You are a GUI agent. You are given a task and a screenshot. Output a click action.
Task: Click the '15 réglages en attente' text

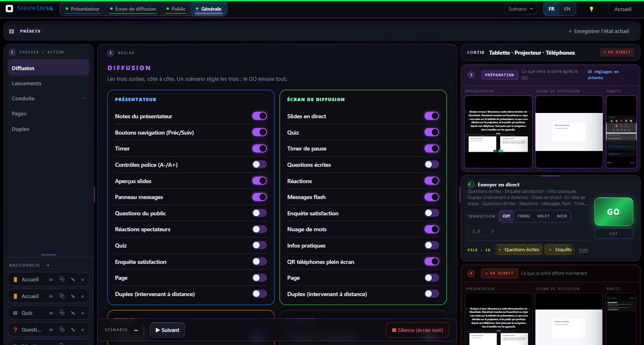[603, 75]
